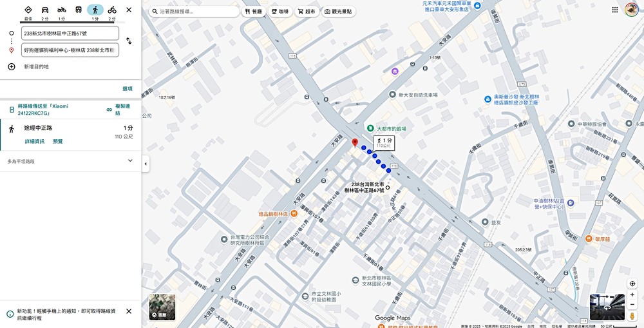This screenshot has width=644, height=328.
Task: Open Street View pegman icon
Action: [x=632, y=315]
